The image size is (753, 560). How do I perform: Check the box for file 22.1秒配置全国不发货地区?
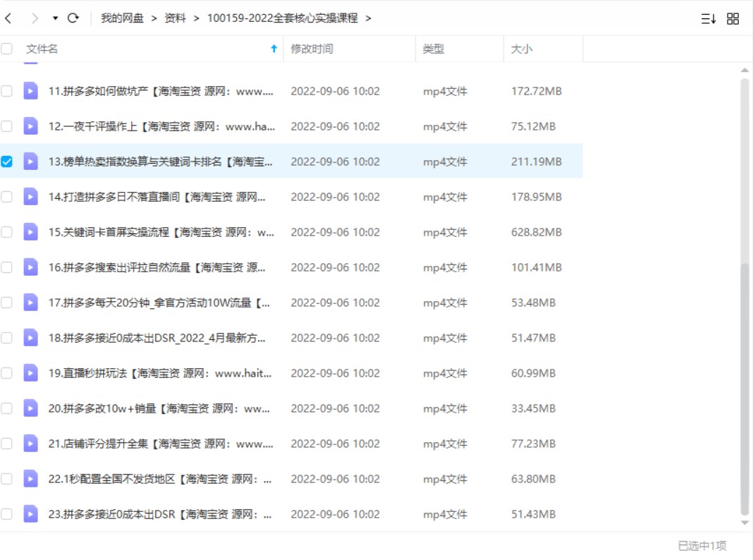[x=7, y=479]
